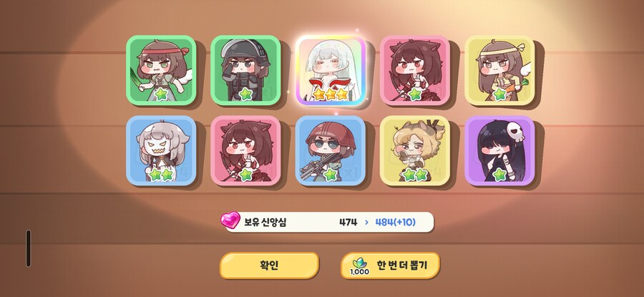The height and width of the screenshot is (297, 644).
Task: Select the red helmet sniper card
Action: (x=330, y=150)
